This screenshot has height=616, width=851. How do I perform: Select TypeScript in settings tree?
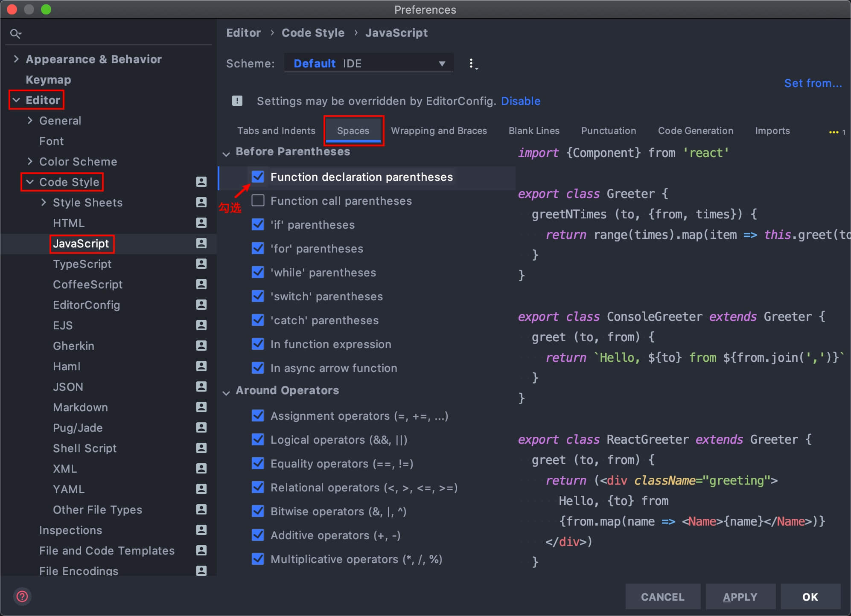pos(82,264)
